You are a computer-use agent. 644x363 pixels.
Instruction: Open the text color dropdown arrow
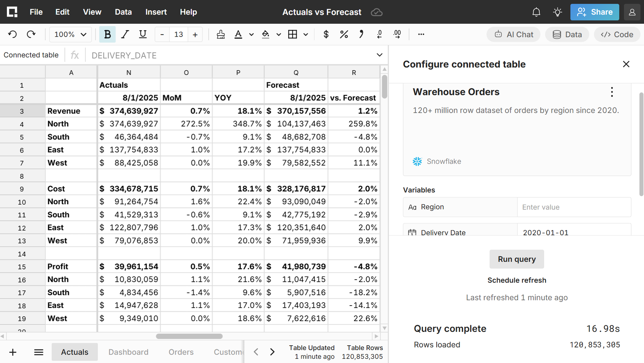click(251, 34)
